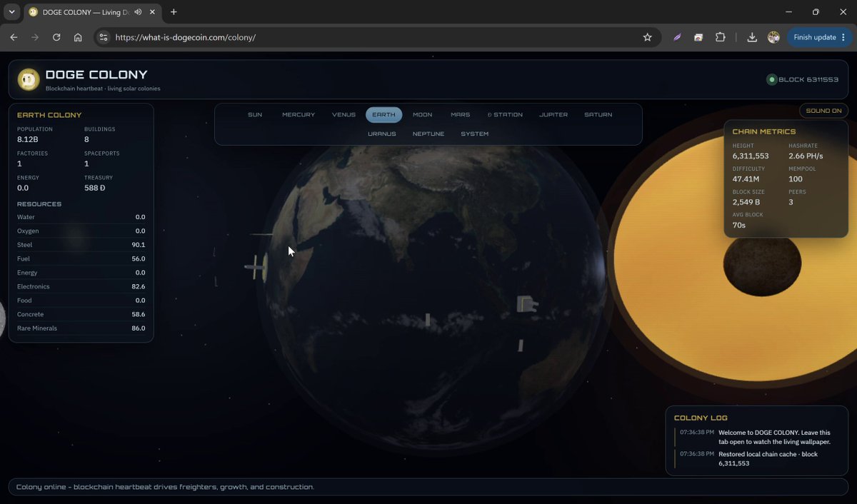This screenshot has width=857, height=504.
Task: Open a new browser tab
Action: 174,12
